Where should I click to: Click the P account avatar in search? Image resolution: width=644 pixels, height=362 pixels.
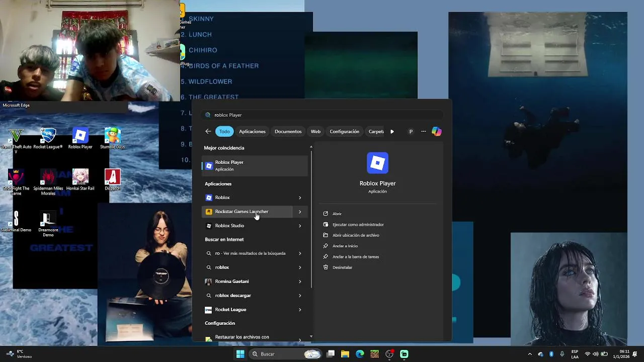pos(411,131)
